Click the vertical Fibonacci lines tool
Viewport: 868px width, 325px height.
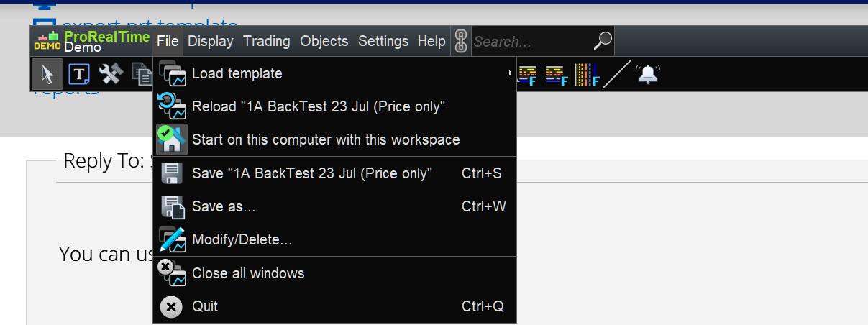pyautogui.click(x=587, y=73)
